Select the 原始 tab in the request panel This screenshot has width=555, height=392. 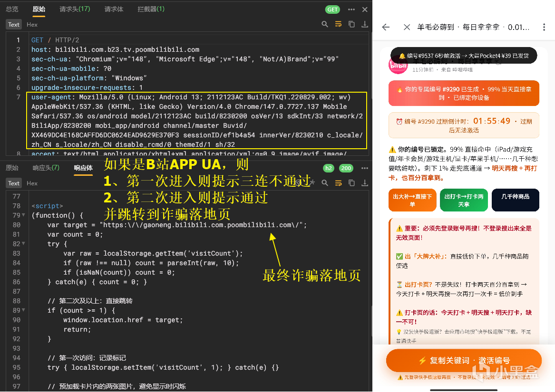point(39,9)
